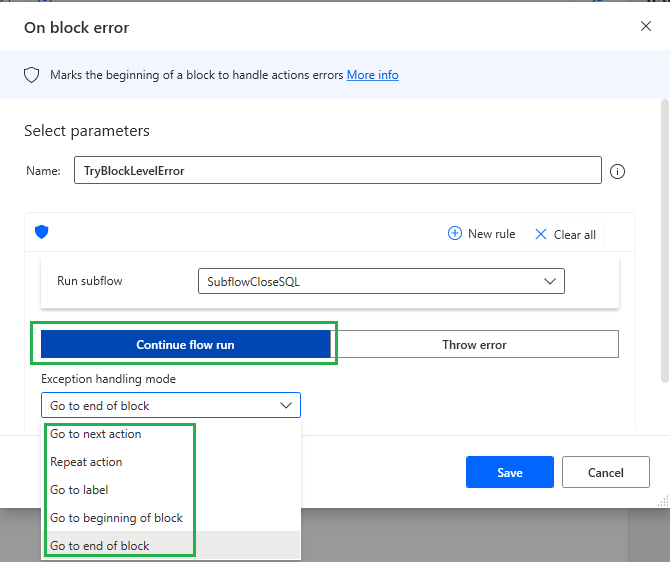670x562 pixels.
Task: Close the On block error dialog
Action: [x=646, y=26]
